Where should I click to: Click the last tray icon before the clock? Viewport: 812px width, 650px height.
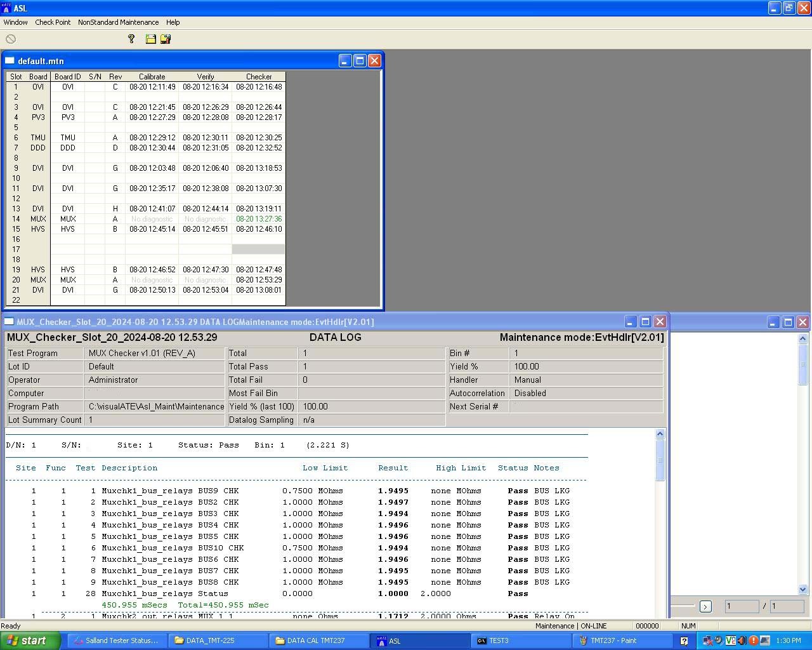764,640
